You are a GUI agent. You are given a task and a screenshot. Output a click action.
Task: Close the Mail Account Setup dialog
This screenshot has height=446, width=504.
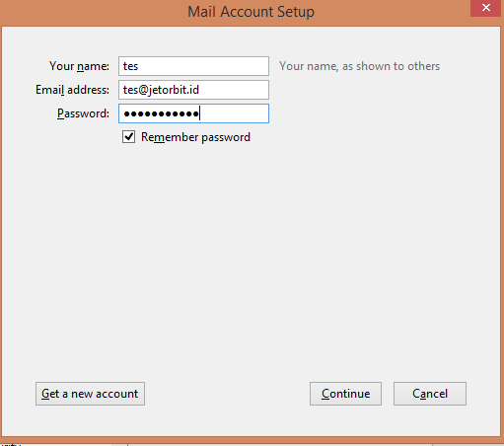click(485, 8)
